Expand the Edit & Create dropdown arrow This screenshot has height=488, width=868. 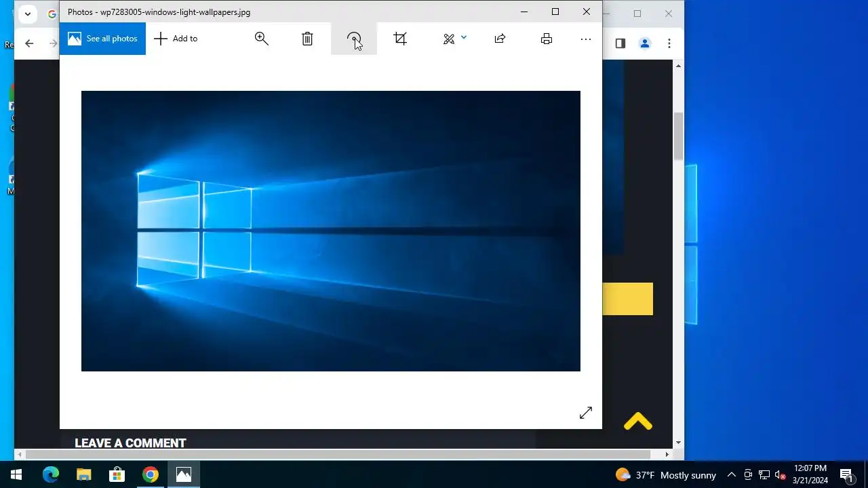(x=464, y=38)
